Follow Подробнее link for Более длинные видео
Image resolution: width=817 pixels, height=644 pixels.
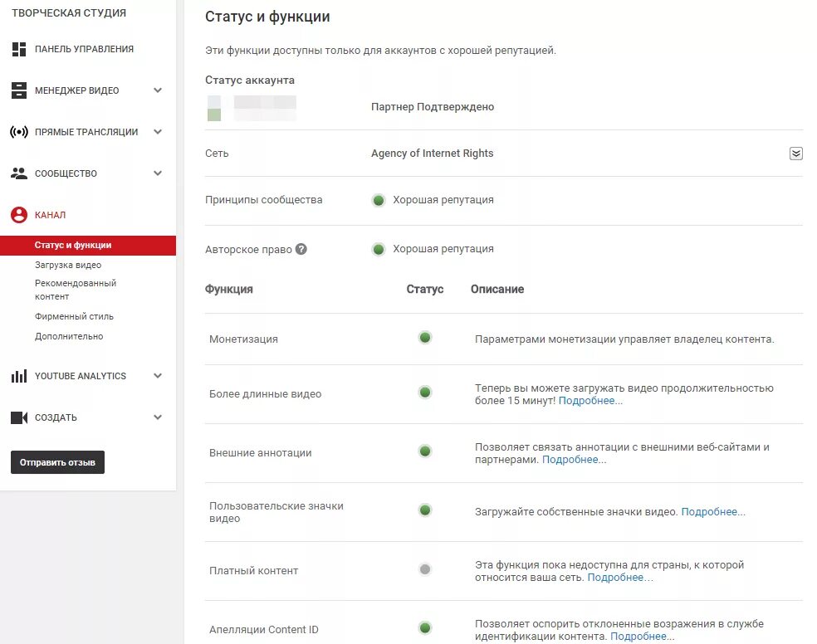pyautogui.click(x=590, y=401)
